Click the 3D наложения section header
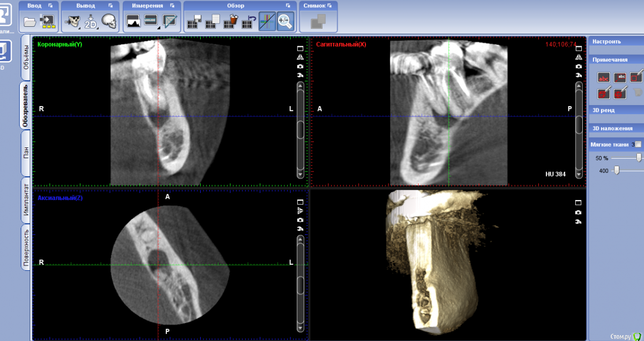Screen dimensions: 644x341 tap(612, 128)
